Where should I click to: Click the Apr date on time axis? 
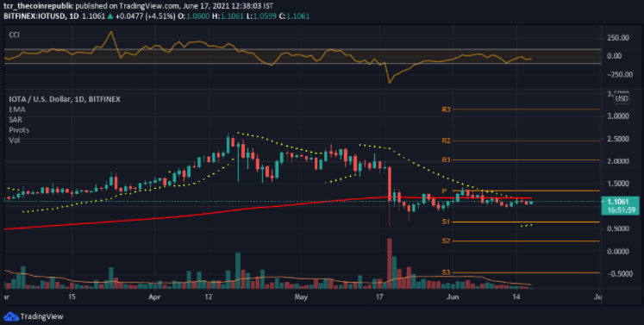pos(155,297)
